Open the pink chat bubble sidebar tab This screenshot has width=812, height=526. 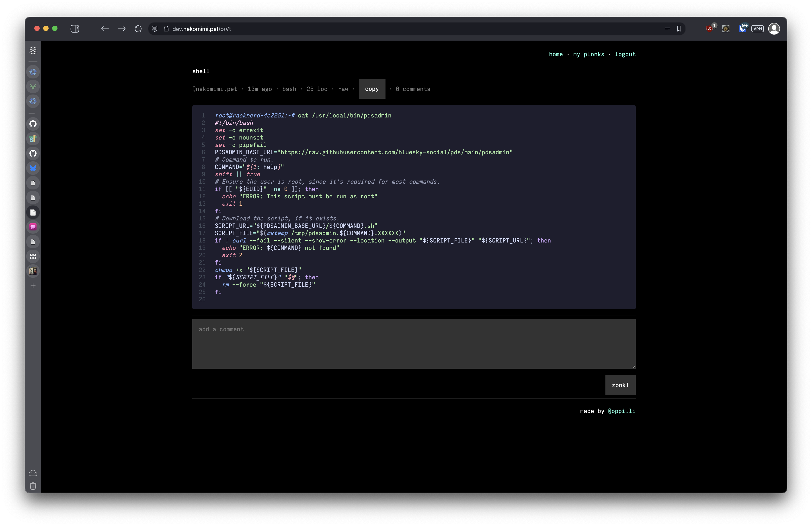pos(33,227)
